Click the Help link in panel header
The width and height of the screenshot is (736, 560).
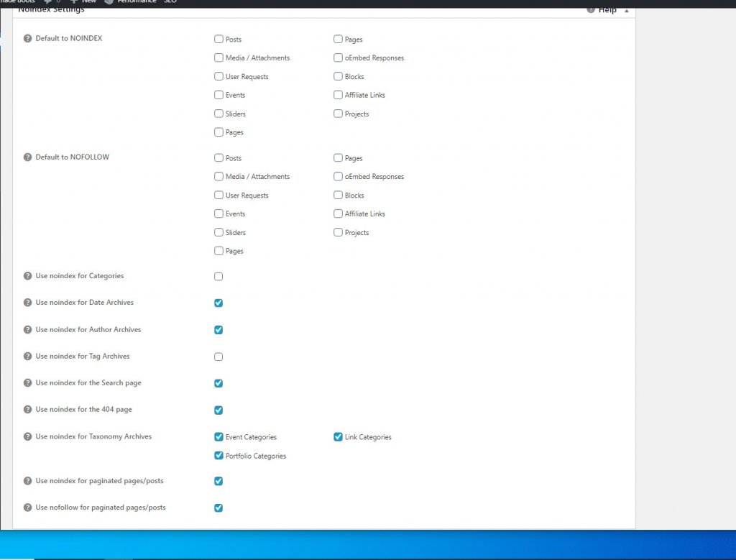(x=607, y=10)
